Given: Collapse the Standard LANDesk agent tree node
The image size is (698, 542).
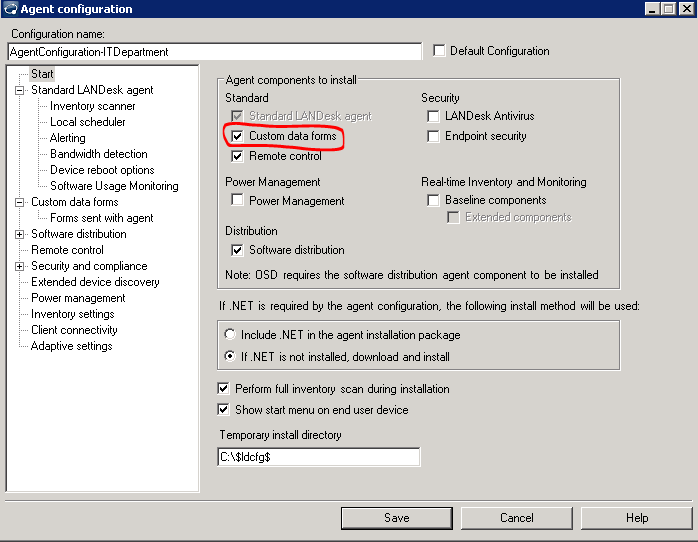Looking at the screenshot, I should [19, 90].
